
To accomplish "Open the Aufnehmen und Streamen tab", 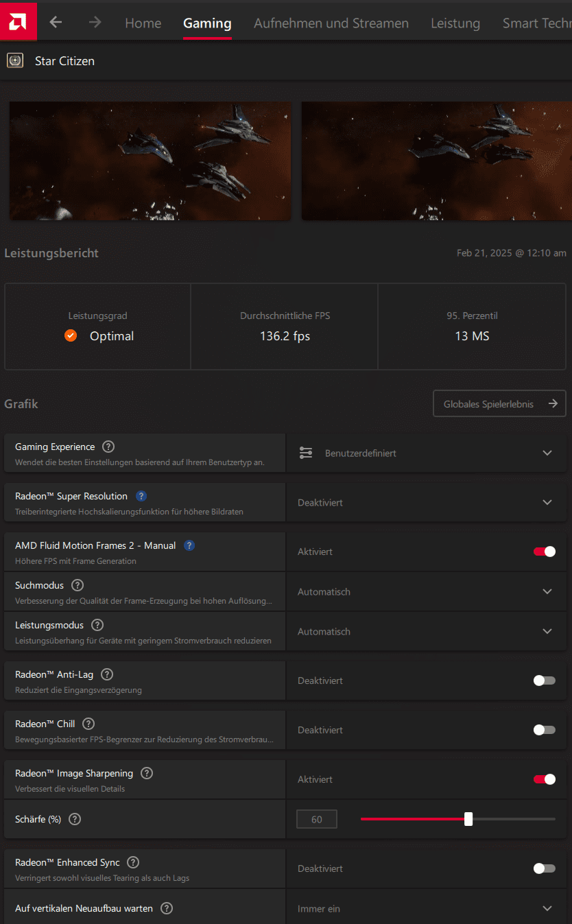I will pyautogui.click(x=331, y=23).
